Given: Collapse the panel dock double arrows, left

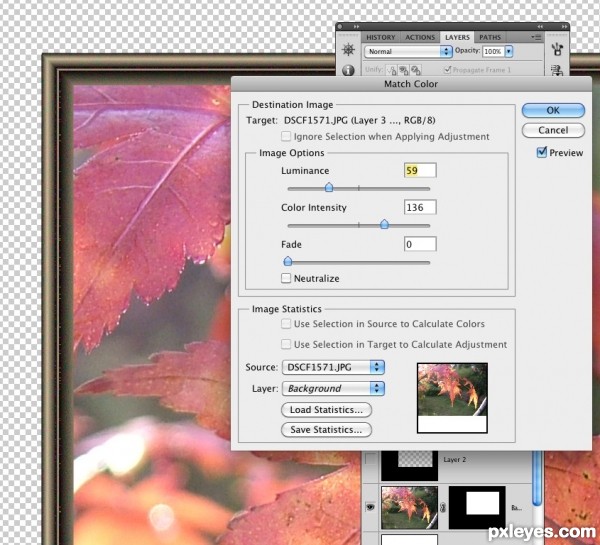Looking at the screenshot, I should [x=357, y=26].
